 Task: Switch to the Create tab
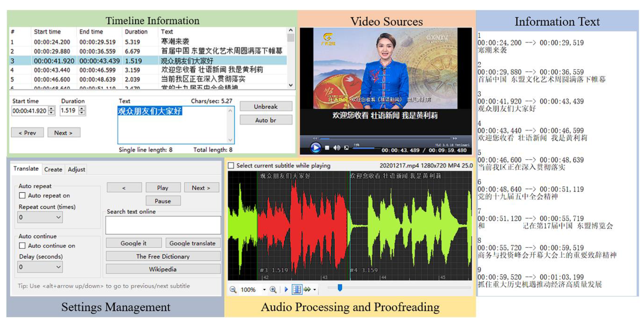(53, 169)
